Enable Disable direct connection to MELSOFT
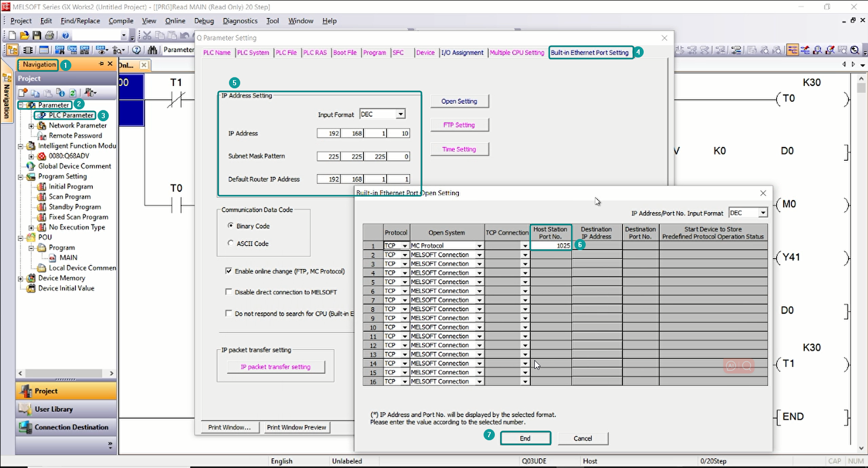Image resolution: width=868 pixels, height=468 pixels. tap(229, 292)
